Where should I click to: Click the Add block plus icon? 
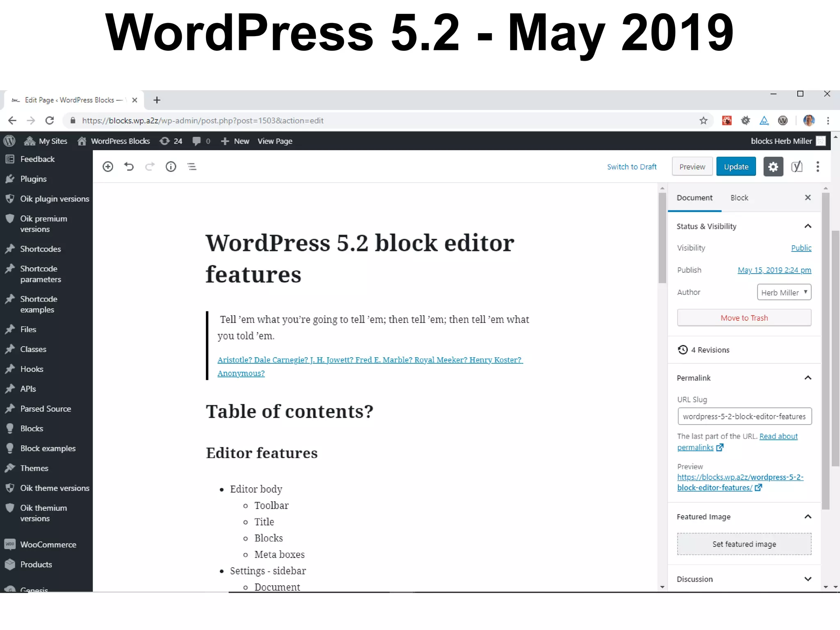(108, 167)
